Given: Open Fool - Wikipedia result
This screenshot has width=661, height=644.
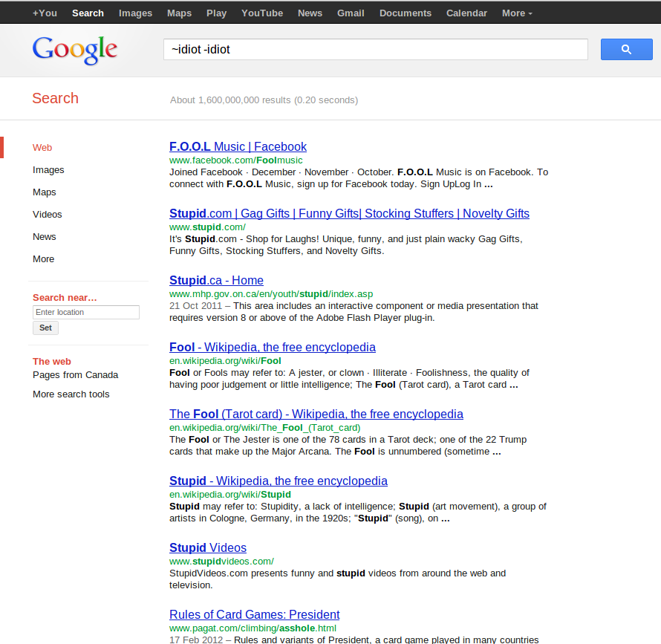Looking at the screenshot, I should 273,347.
